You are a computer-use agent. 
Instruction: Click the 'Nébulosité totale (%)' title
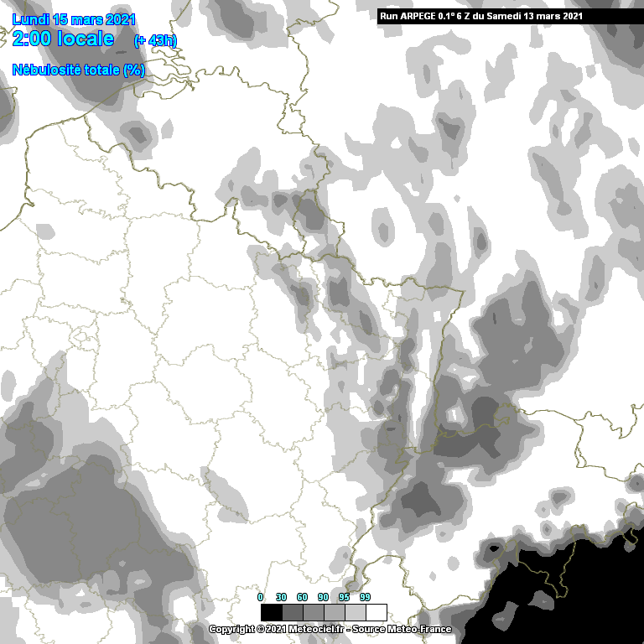79,70
